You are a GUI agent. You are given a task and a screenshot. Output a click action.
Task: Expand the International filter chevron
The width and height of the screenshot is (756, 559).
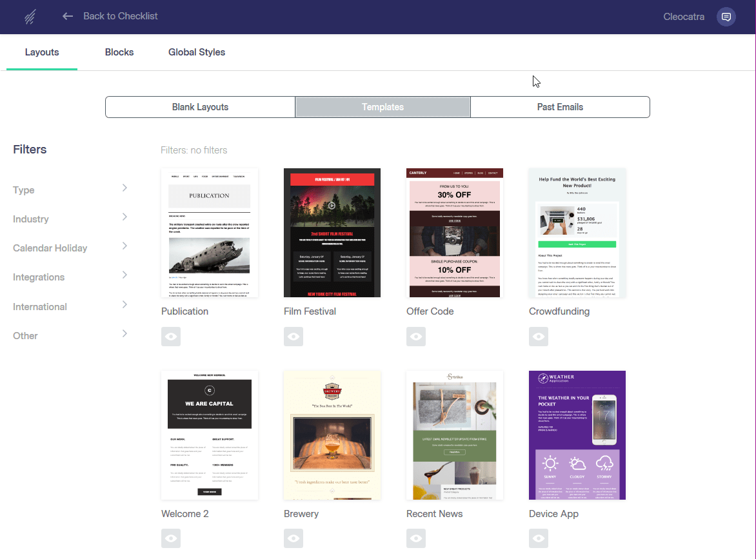tap(124, 304)
